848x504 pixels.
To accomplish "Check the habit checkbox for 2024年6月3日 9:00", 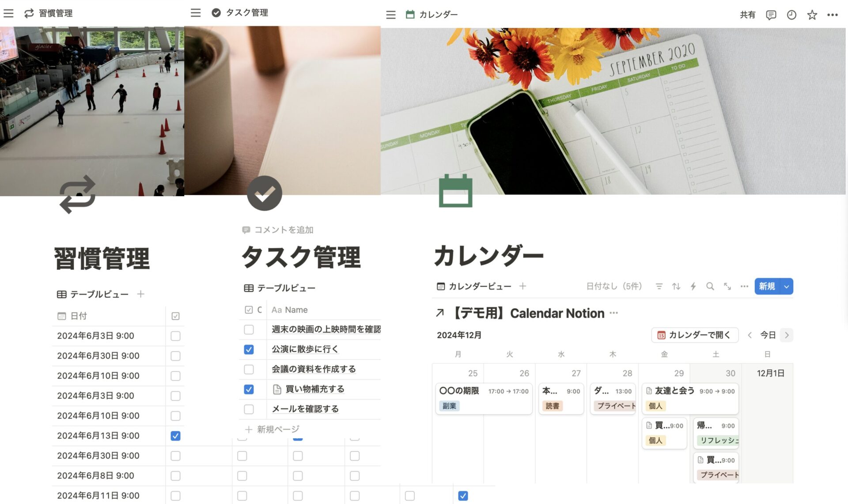I will 175,336.
